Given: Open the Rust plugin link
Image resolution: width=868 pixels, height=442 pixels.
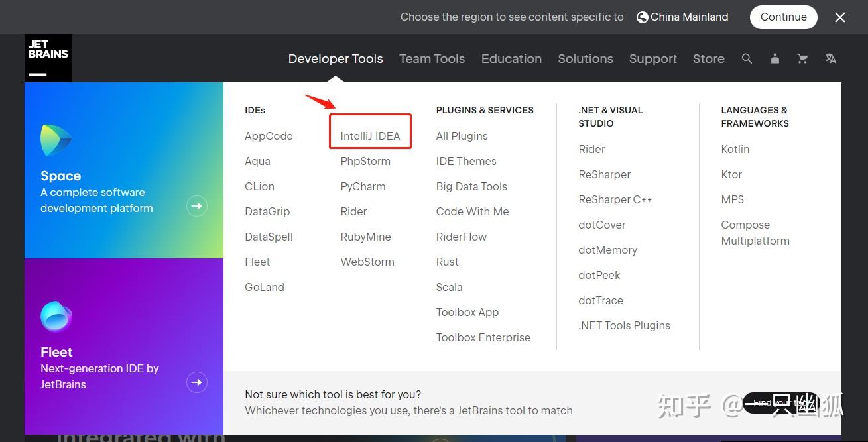Looking at the screenshot, I should click(447, 262).
